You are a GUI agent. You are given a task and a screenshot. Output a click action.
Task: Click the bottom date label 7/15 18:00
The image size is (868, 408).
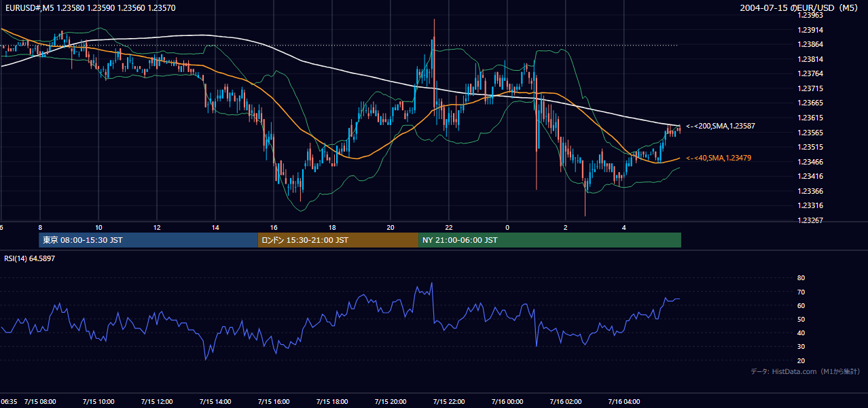[331, 401]
